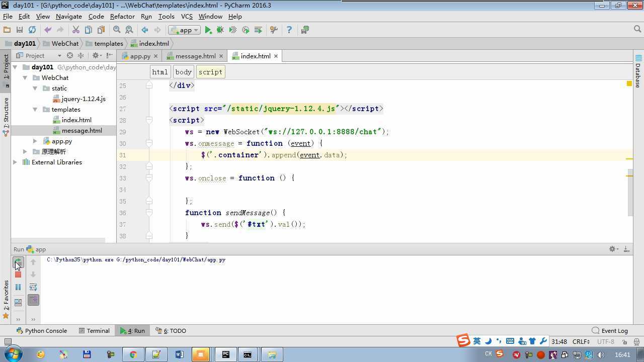644x362 pixels.
Task: Click Scroll from Source target icon
Action: click(x=70, y=56)
